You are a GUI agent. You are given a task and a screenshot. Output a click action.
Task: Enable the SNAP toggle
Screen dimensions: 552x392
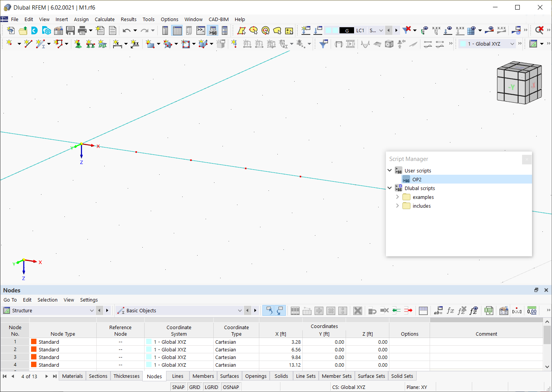click(178, 387)
